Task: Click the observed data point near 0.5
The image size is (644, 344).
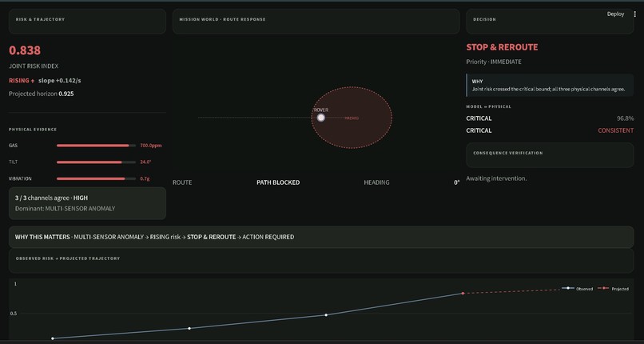Action: click(x=326, y=315)
